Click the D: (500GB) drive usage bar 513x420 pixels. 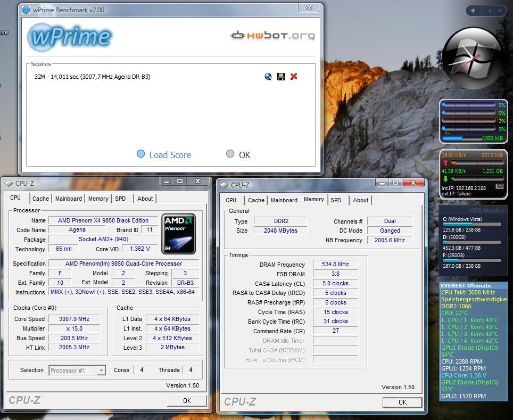[471, 242]
